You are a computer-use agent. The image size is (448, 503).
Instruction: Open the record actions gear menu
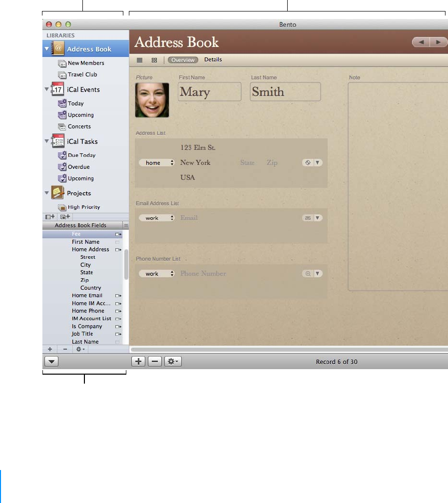coord(173,362)
